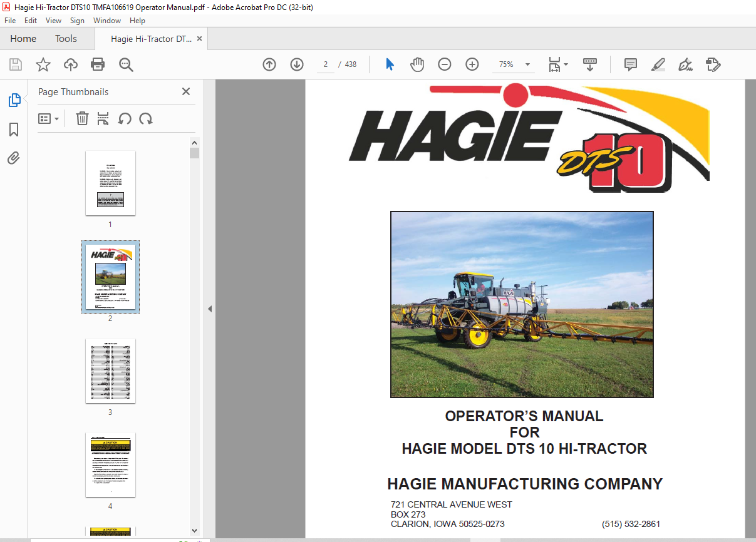The height and width of the screenshot is (542, 756).
Task: Open the Help menu
Action: [x=137, y=21]
